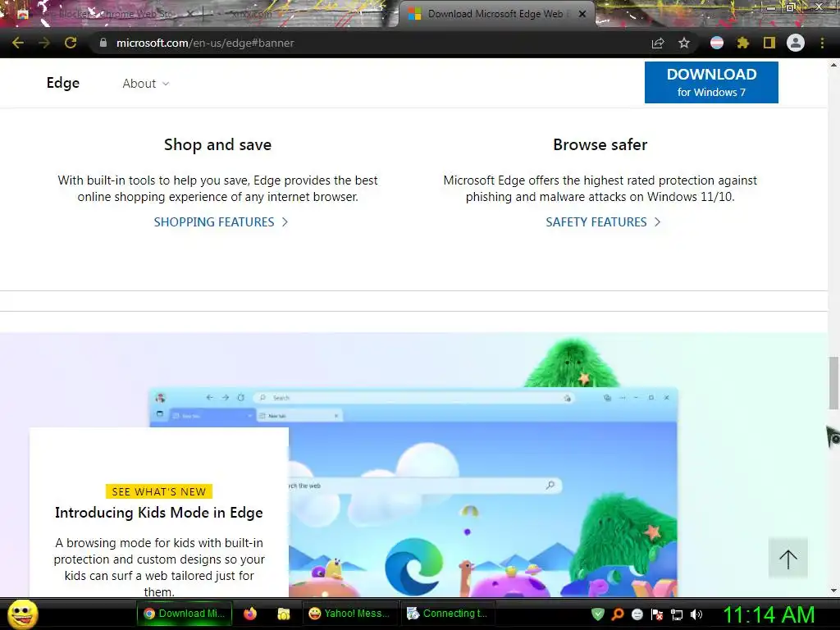The image size is (840, 630).
Task: Click the Browse safer heading
Action: click(600, 144)
